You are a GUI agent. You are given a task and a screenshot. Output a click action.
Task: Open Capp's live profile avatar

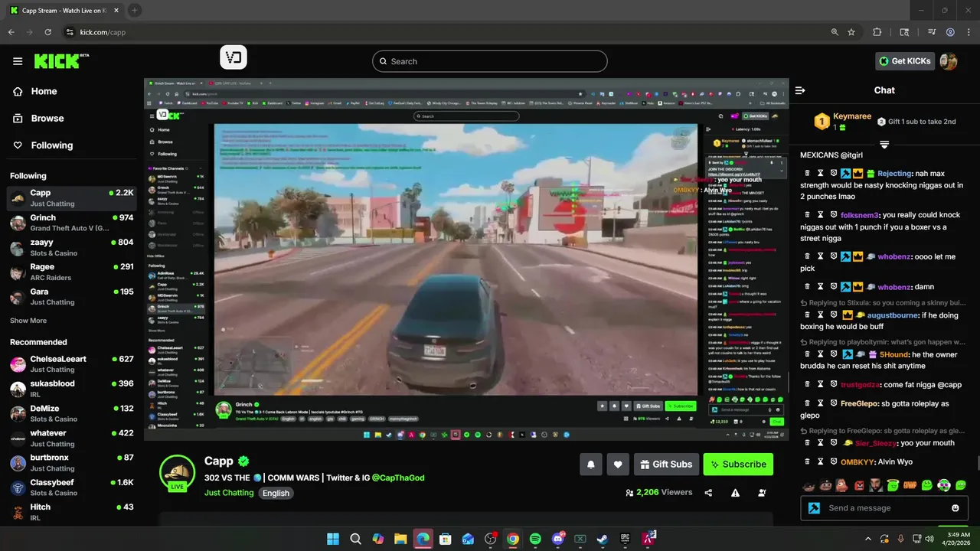(177, 472)
